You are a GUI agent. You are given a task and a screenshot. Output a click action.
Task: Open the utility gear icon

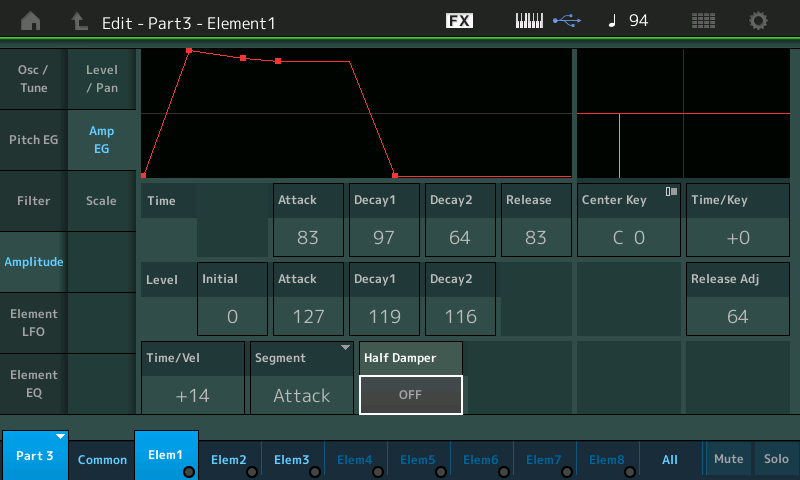759,21
